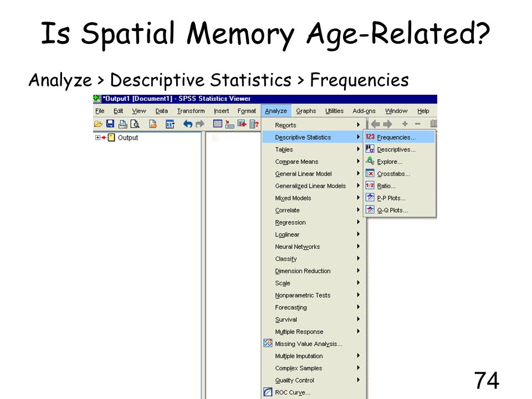Expand the Neural Networks submenu
This screenshot has height=399, width=532.
tap(313, 247)
